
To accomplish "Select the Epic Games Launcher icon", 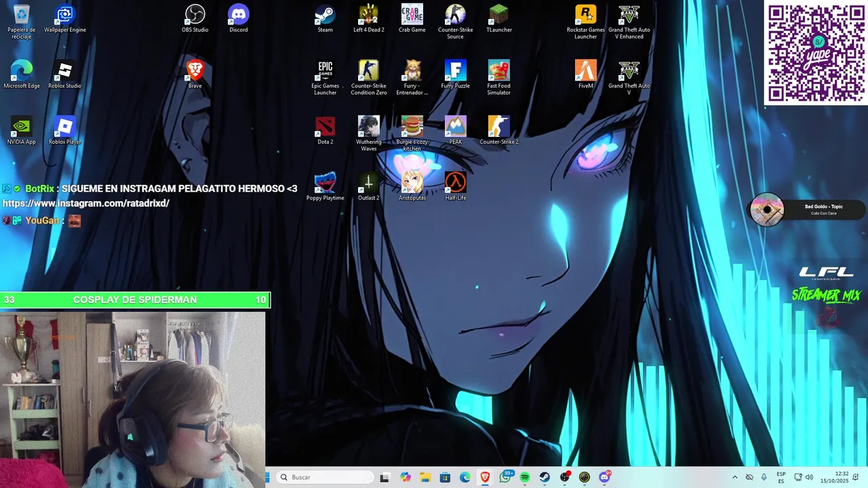I will tap(325, 77).
